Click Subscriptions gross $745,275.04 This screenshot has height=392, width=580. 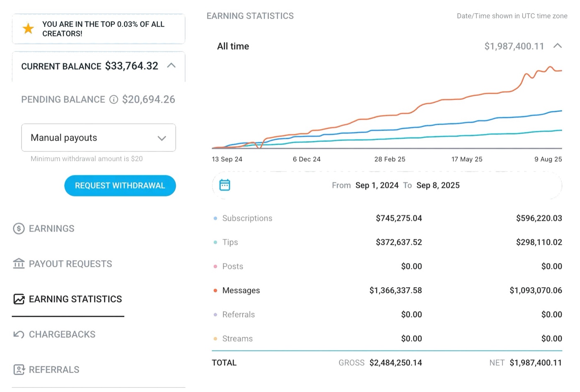click(399, 218)
